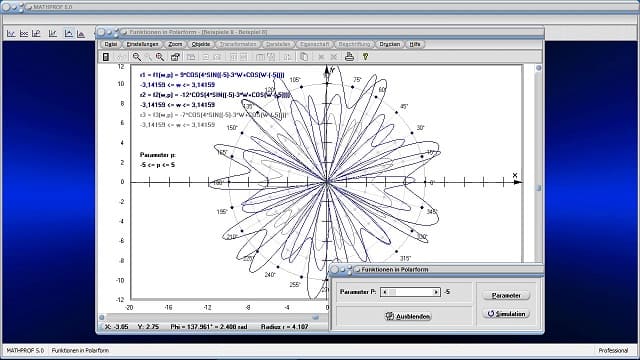
Task: Click second graph icon in main MATHPROF toolbar
Action: point(24,33)
